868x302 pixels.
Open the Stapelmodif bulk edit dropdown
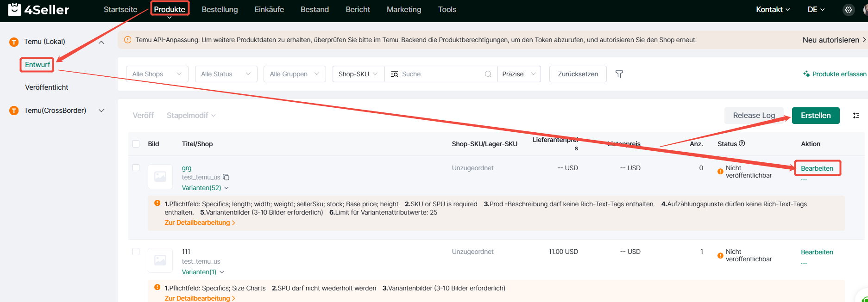(x=191, y=116)
